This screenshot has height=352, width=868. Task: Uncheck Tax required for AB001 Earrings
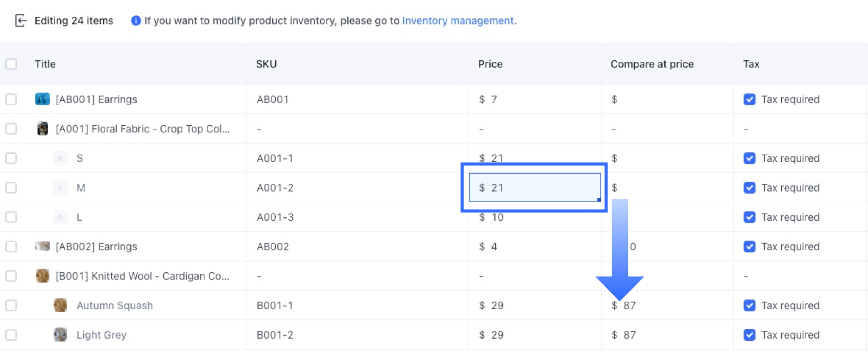[750, 99]
